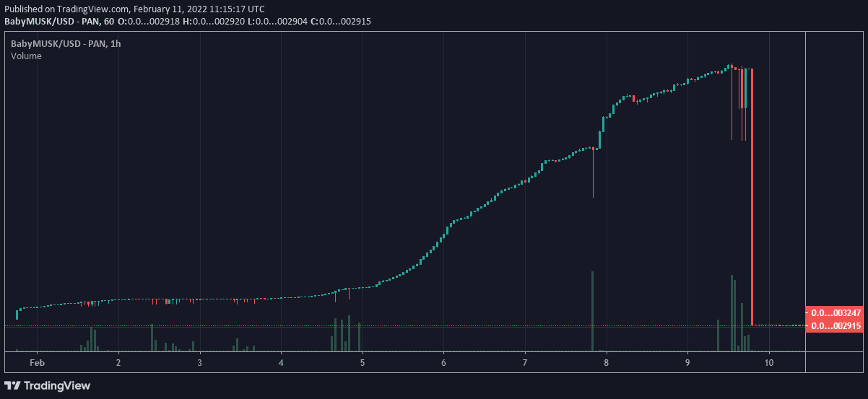The height and width of the screenshot is (399, 868).
Task: Click the TradingView logo icon
Action: tap(12, 385)
